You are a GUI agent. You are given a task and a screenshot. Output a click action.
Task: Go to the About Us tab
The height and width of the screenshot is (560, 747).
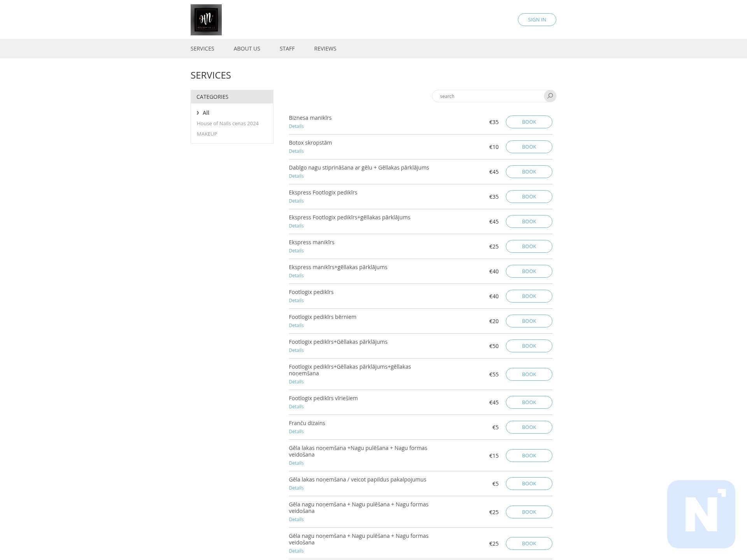tap(247, 49)
